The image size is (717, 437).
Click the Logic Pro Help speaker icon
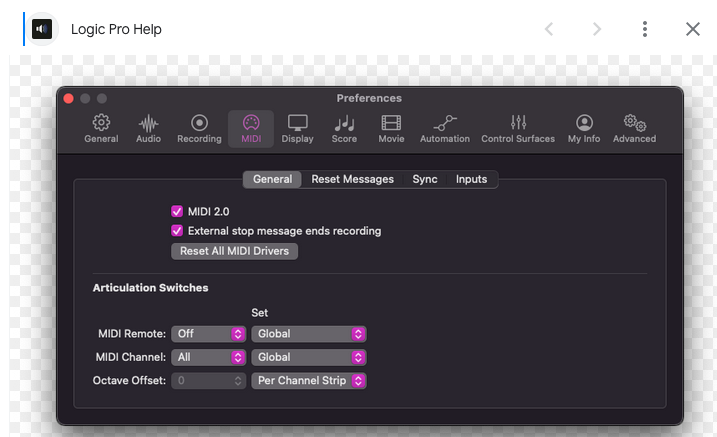pos(42,29)
